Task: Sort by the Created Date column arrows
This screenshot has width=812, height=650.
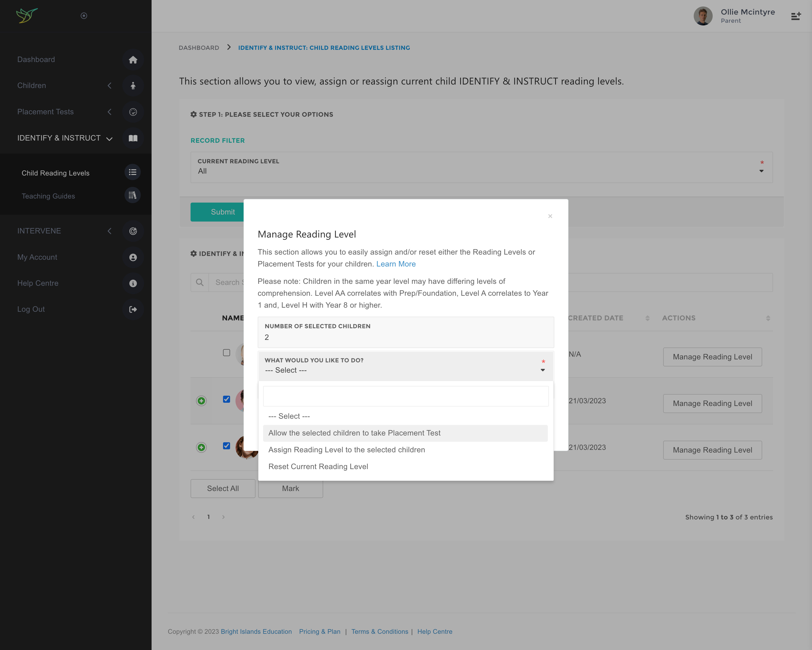Action: (647, 318)
